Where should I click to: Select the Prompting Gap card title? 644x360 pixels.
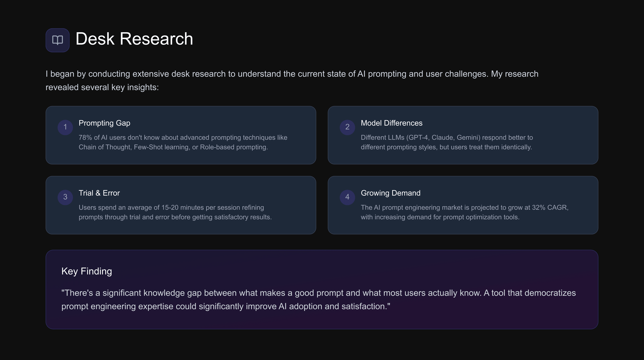coord(104,123)
